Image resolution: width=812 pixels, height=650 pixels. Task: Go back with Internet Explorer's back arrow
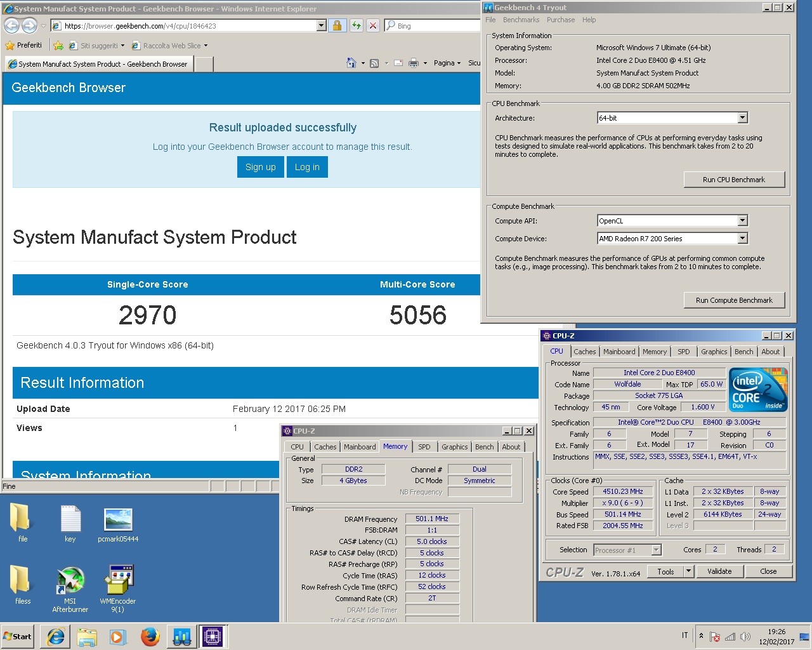(12, 25)
